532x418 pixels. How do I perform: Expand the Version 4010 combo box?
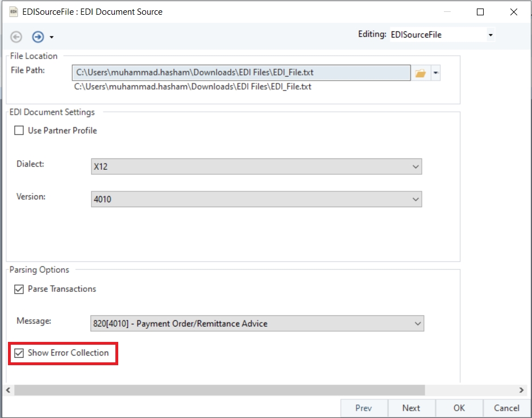click(x=256, y=199)
